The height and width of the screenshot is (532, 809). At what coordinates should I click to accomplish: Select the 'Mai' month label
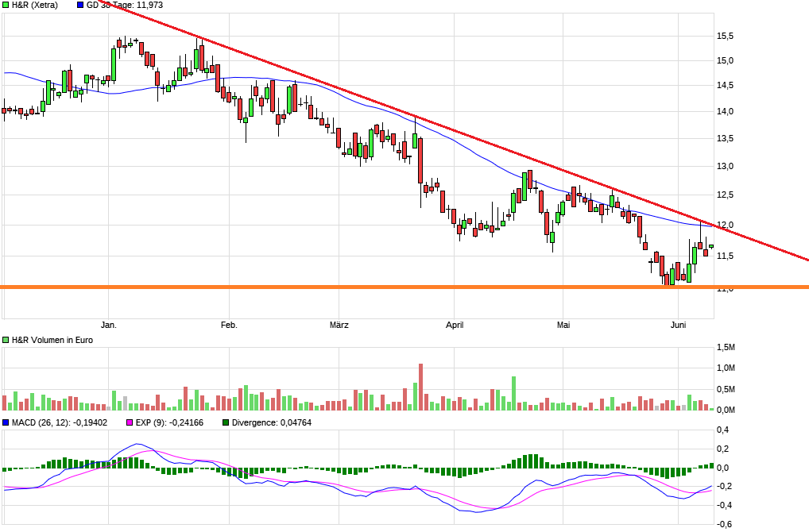563,325
